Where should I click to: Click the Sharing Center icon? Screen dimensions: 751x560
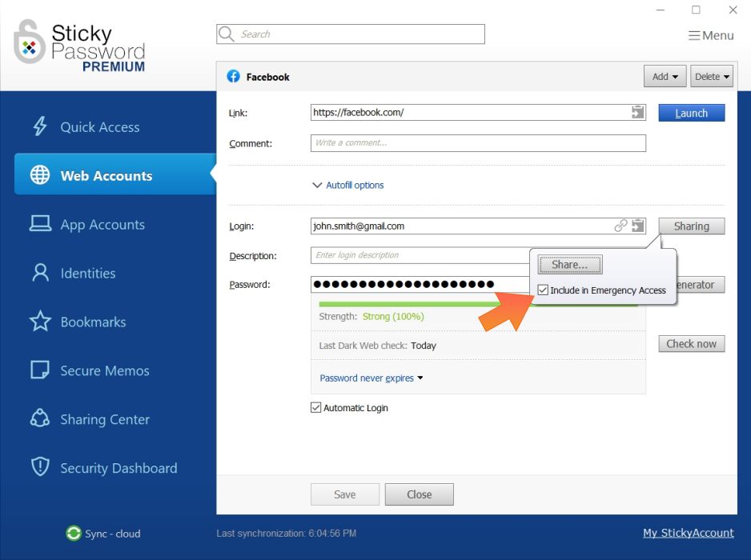40,419
